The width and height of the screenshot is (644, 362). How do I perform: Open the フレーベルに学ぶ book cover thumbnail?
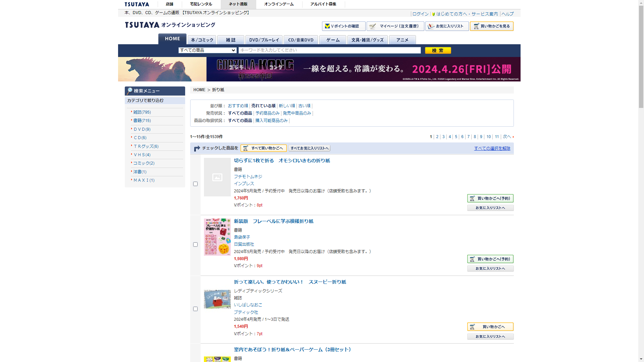[217, 237]
